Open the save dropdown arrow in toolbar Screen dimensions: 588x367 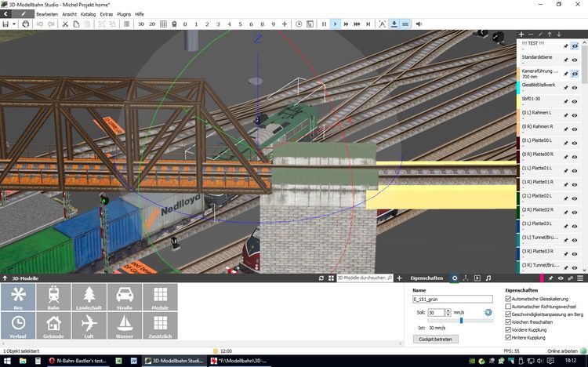tap(13, 24)
